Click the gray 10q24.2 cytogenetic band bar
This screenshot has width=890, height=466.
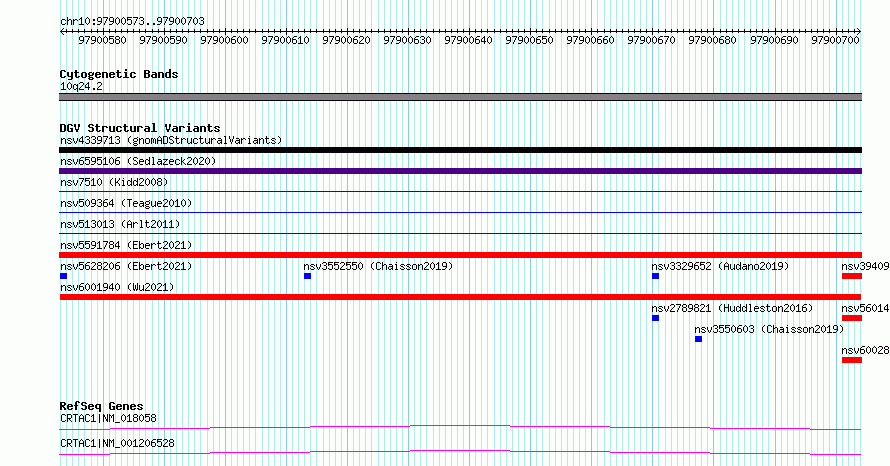point(460,97)
